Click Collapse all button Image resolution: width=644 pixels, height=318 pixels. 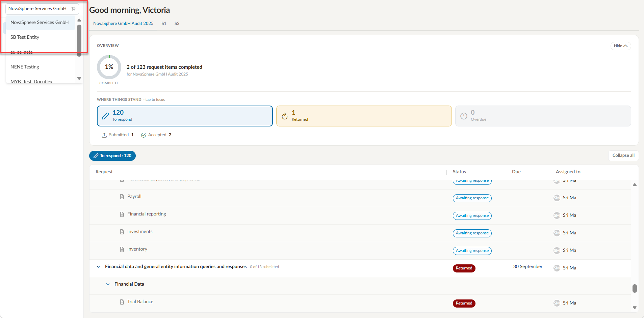coord(623,155)
